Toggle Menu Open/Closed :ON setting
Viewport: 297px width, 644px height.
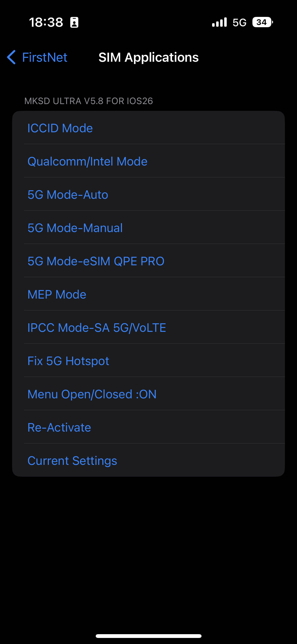pos(92,394)
